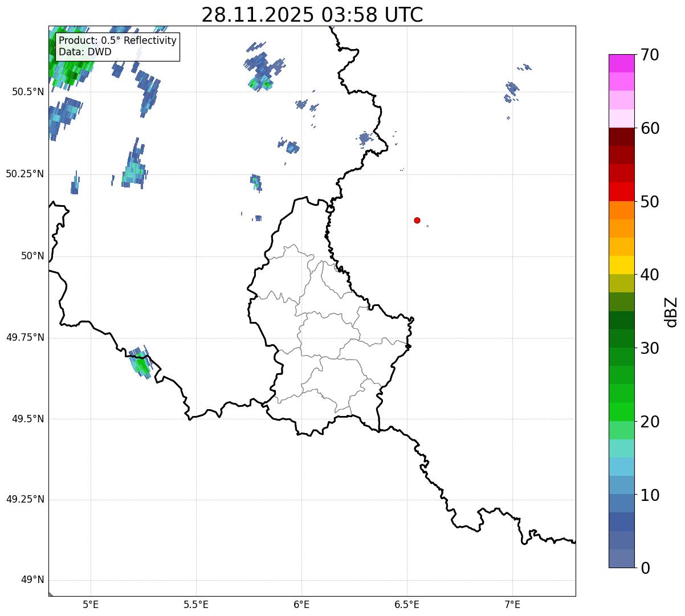
Task: Click the "50.5°N" latitude label
Action: (x=28, y=92)
